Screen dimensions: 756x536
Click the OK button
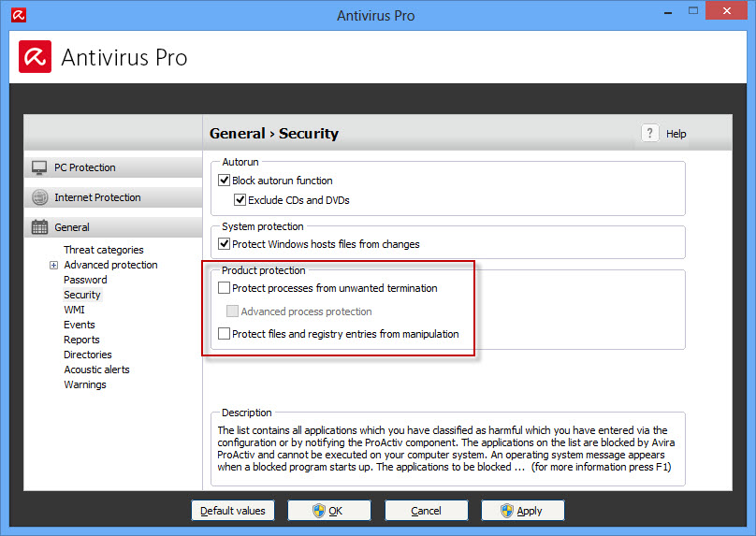point(329,511)
